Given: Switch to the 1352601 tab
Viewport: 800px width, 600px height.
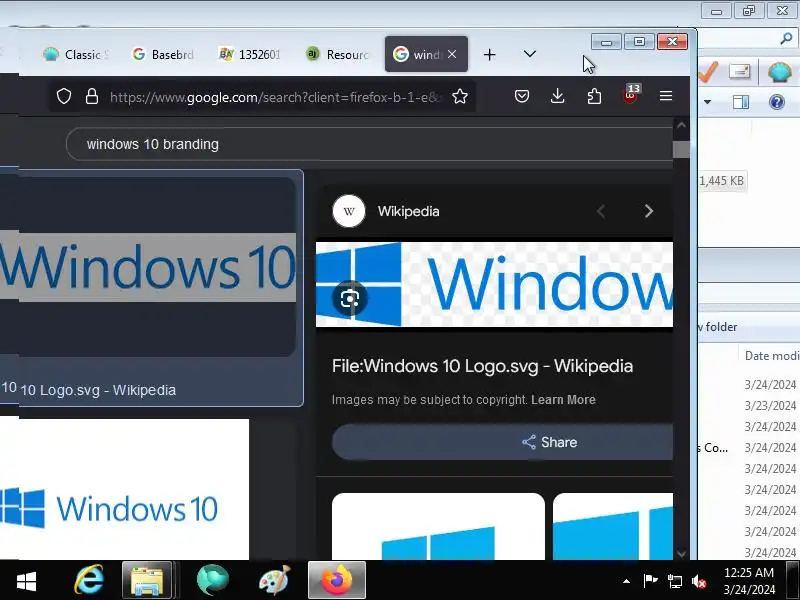Looking at the screenshot, I should (x=250, y=54).
